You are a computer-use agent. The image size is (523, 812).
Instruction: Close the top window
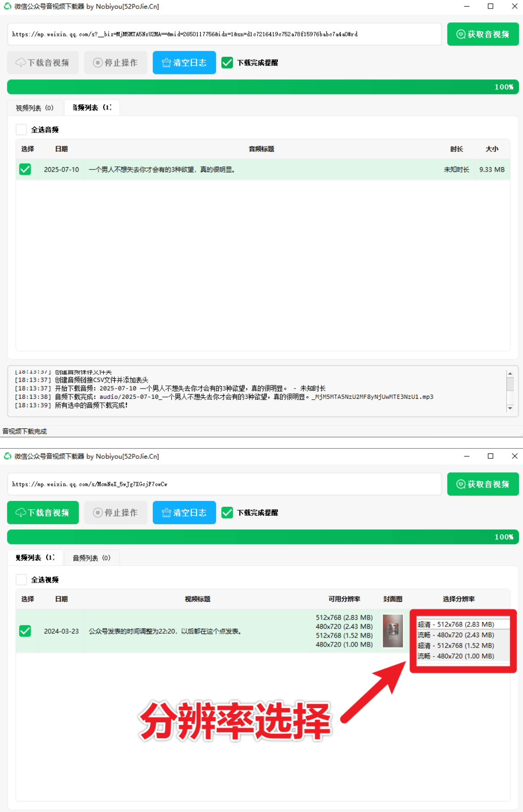coord(514,6)
